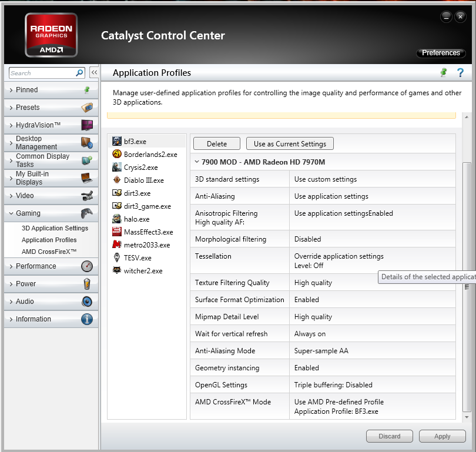476x452 pixels.
Task: Click the Anti-Aliasing Mode setting row
Action: pyautogui.click(x=323, y=351)
